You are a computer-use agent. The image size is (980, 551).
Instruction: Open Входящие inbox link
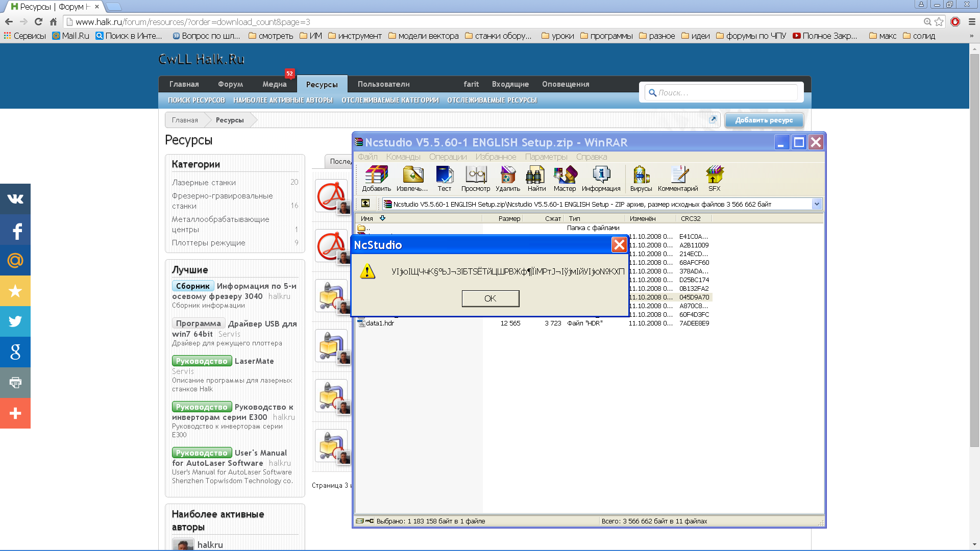tap(510, 84)
